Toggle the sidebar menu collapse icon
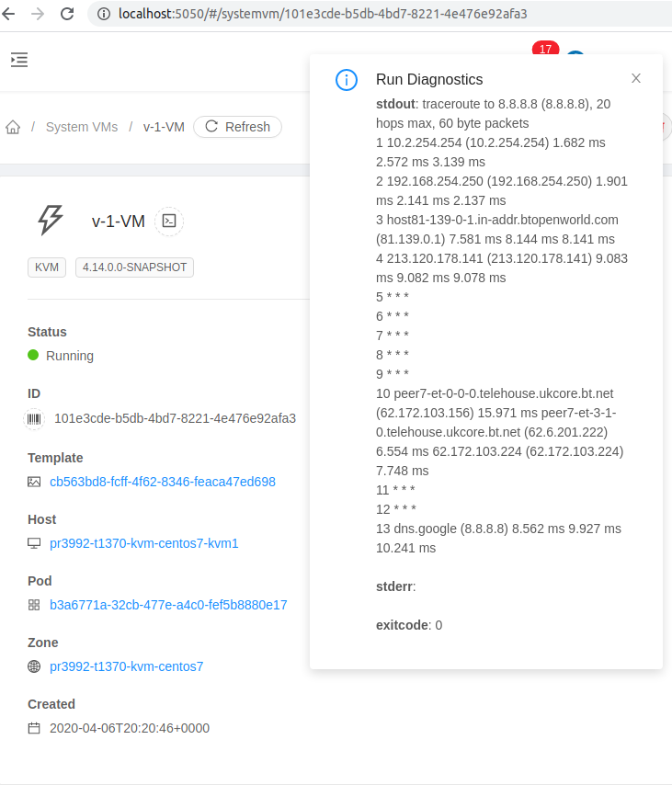Image resolution: width=672 pixels, height=785 pixels. pos(19,60)
